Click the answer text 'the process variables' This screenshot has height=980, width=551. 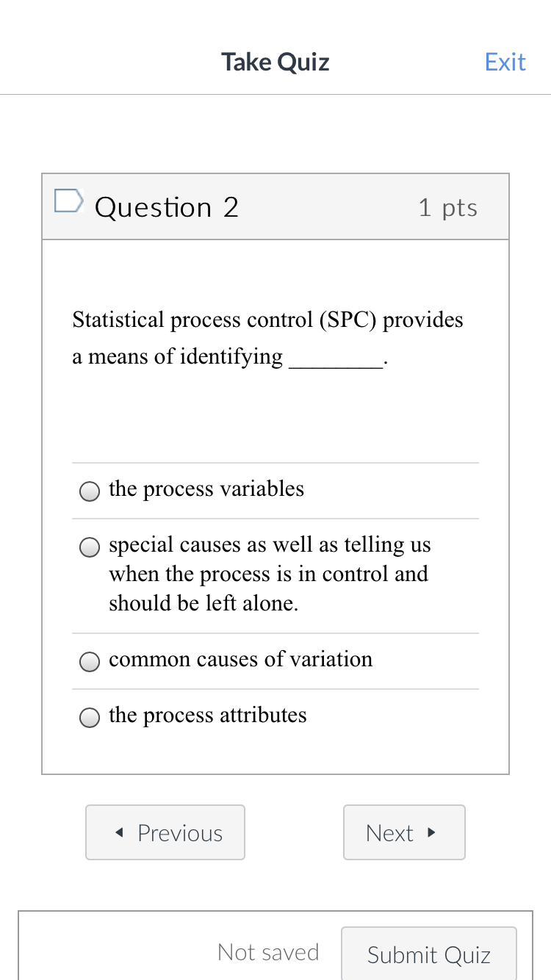click(206, 489)
